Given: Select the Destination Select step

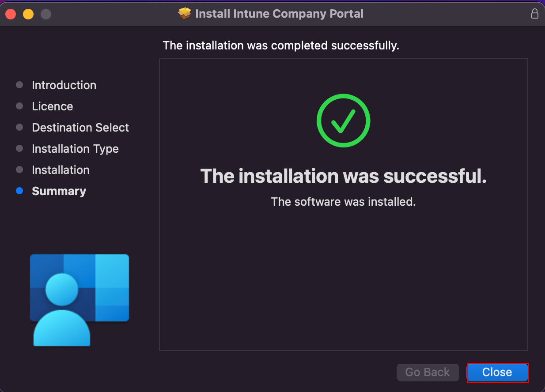Looking at the screenshot, I should [80, 128].
